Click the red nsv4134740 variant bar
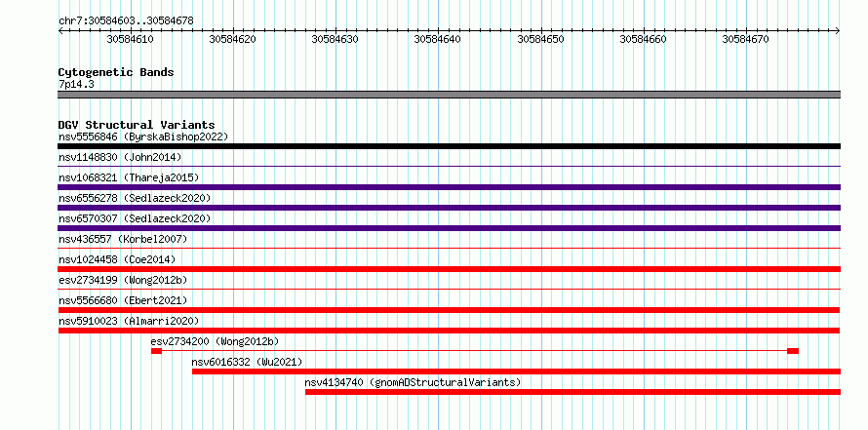868x430 pixels. pos(572,392)
